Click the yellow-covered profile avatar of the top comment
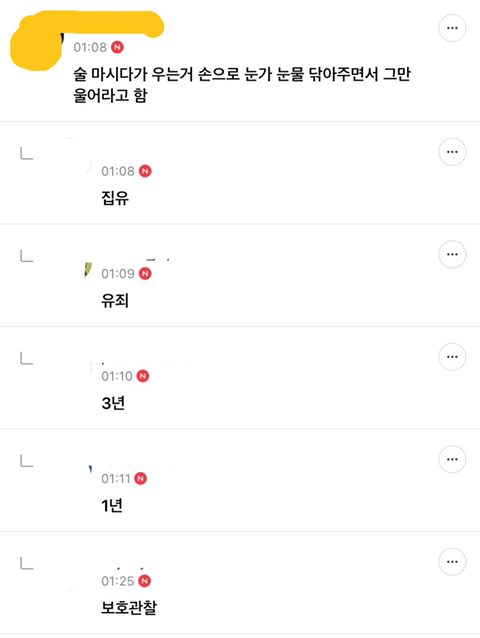This screenshot has width=480, height=638. tap(37, 47)
